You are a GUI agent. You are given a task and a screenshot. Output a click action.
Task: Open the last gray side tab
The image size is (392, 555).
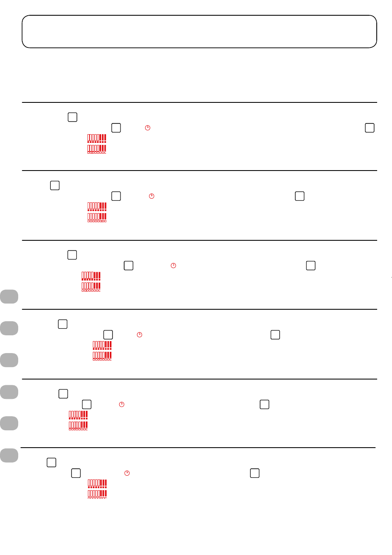point(9,455)
